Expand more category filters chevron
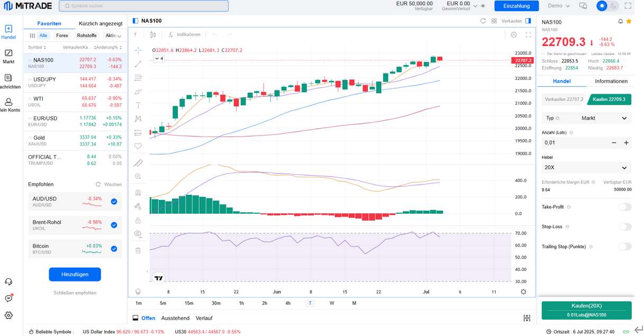 pyautogui.click(x=120, y=36)
